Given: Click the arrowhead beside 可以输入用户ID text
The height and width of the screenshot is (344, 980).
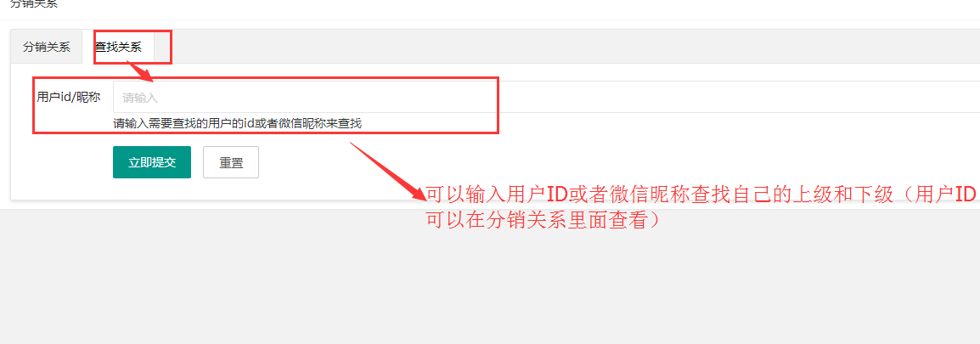Looking at the screenshot, I should pyautogui.click(x=417, y=192).
